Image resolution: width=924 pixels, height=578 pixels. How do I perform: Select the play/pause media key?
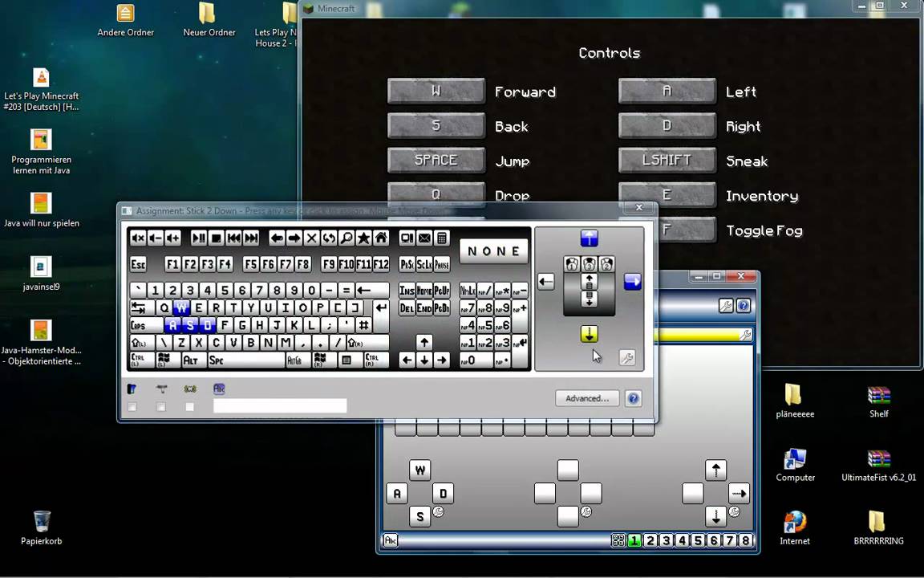tap(199, 238)
